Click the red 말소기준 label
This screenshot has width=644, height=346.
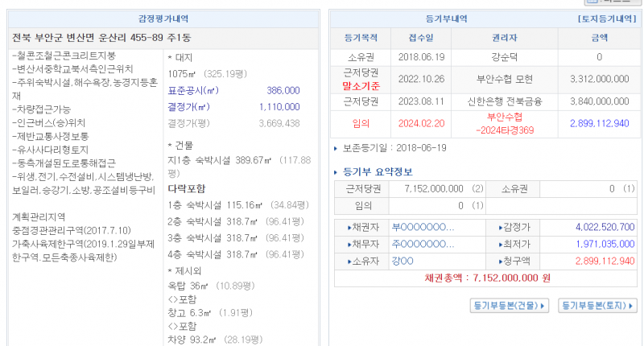[x=361, y=85]
